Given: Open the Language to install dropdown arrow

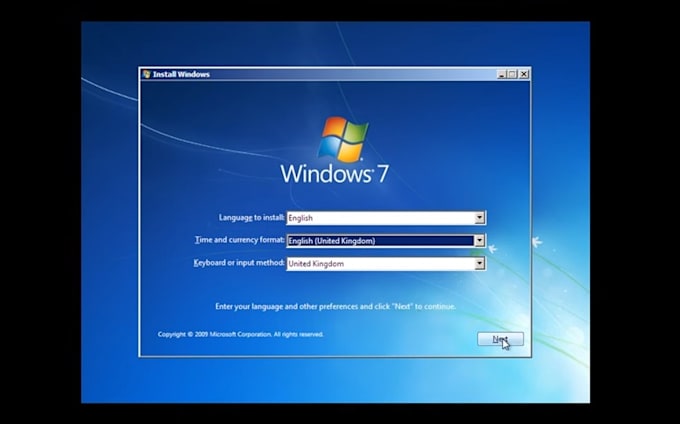Looking at the screenshot, I should coord(479,218).
